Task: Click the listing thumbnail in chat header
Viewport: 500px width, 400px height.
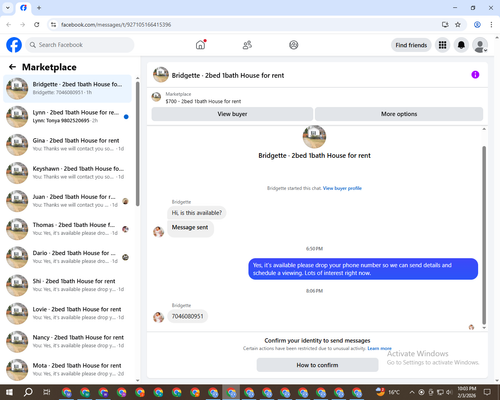Action: 161,75
